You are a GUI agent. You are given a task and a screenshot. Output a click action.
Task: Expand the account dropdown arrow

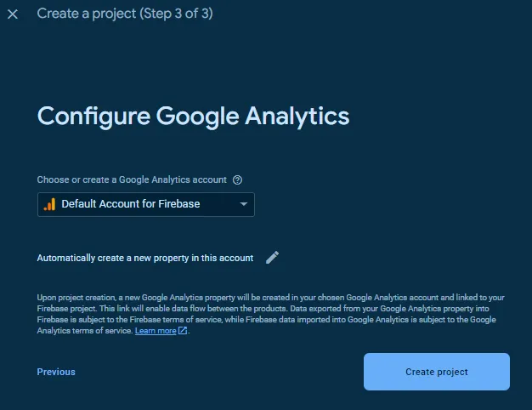pyautogui.click(x=243, y=204)
